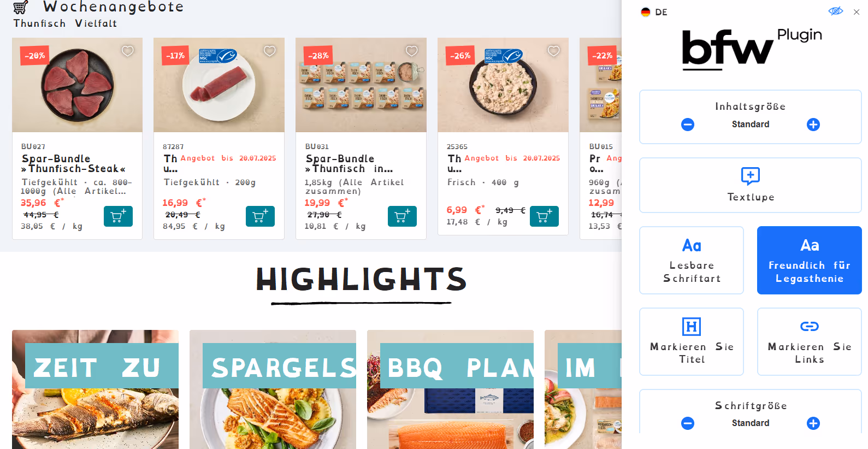
Task: Add Spar-Bundle Thunfisch-Steak BU027 to cart
Action: click(x=118, y=216)
